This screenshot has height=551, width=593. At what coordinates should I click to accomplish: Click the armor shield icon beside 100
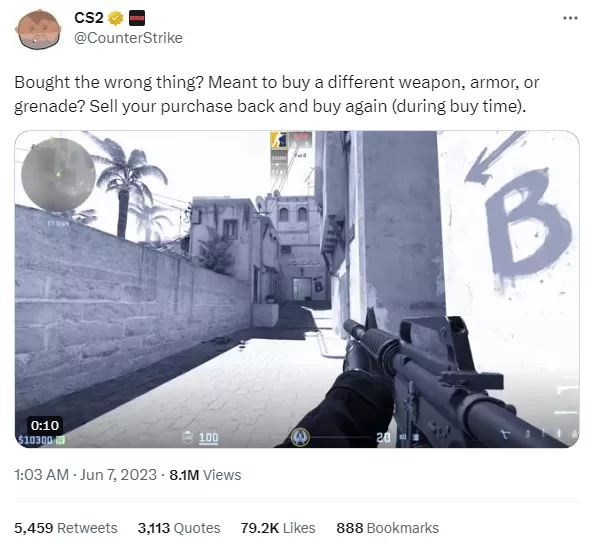[188, 437]
